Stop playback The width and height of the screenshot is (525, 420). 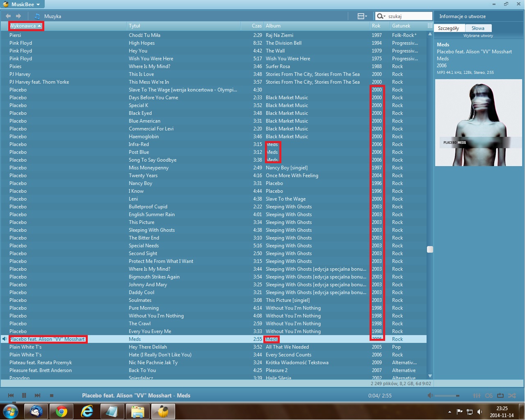(x=52, y=395)
